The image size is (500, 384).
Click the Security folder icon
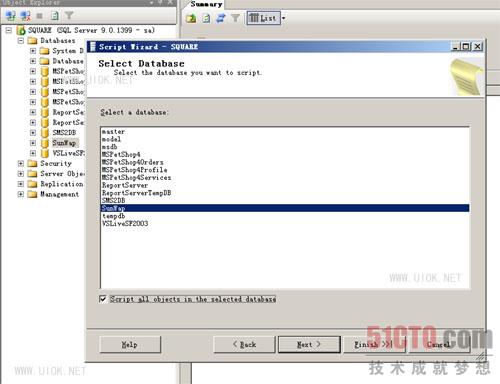(x=32, y=164)
